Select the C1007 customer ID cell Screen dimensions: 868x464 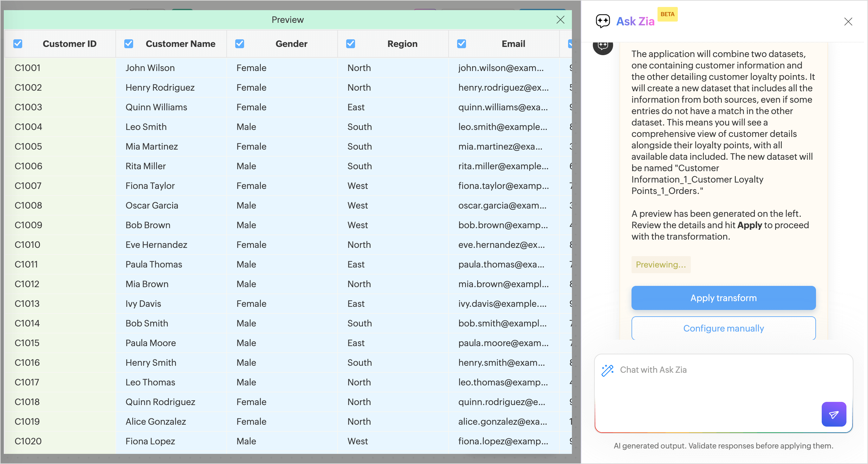[28, 186]
